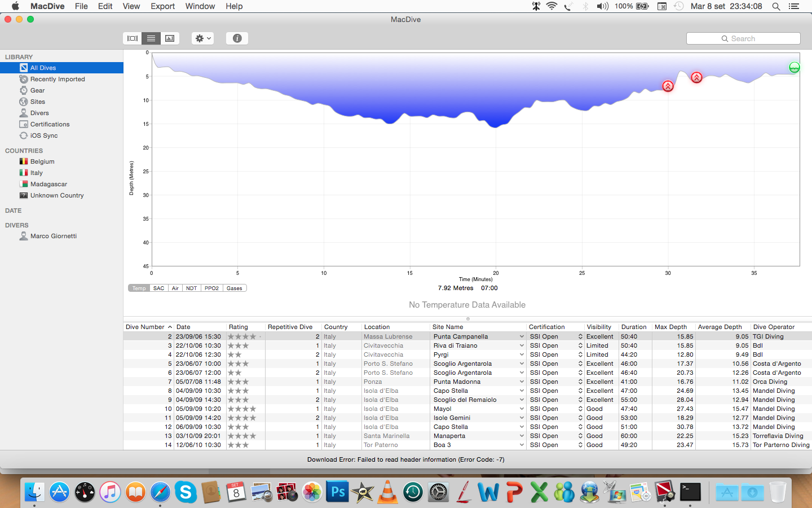Switch to the chart view toolbar button
The height and width of the screenshot is (508, 812).
coord(170,38)
